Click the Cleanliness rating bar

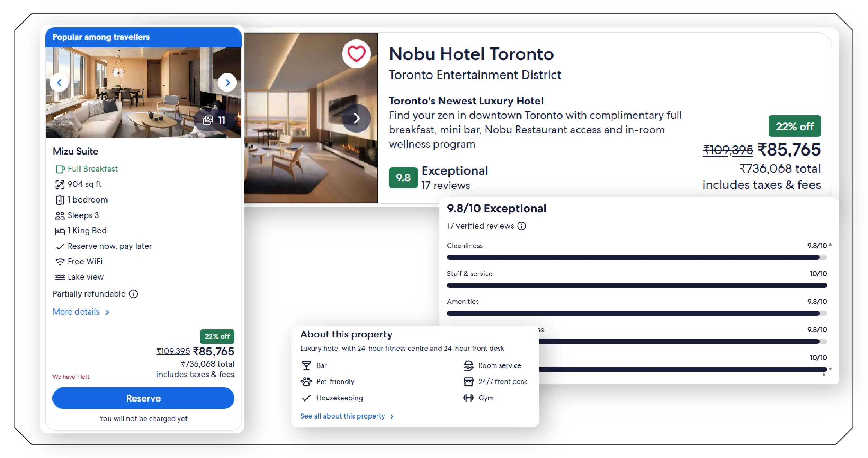pos(637,257)
